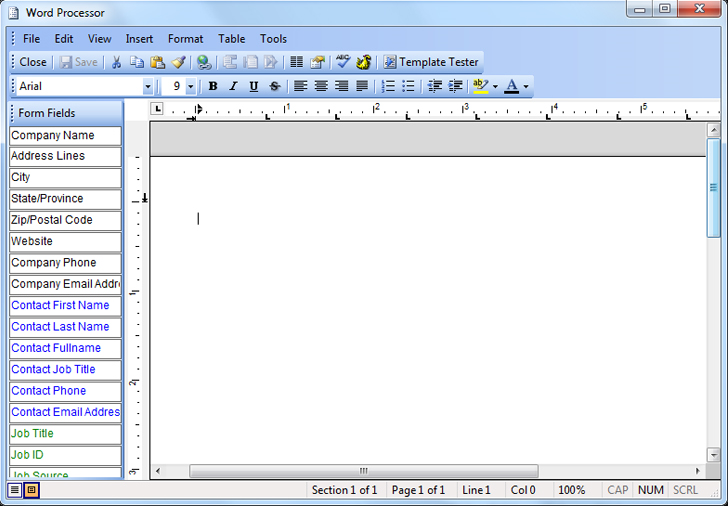The width and height of the screenshot is (728, 506).
Task: Click vertical scrollbar up arrow
Action: pos(714,130)
